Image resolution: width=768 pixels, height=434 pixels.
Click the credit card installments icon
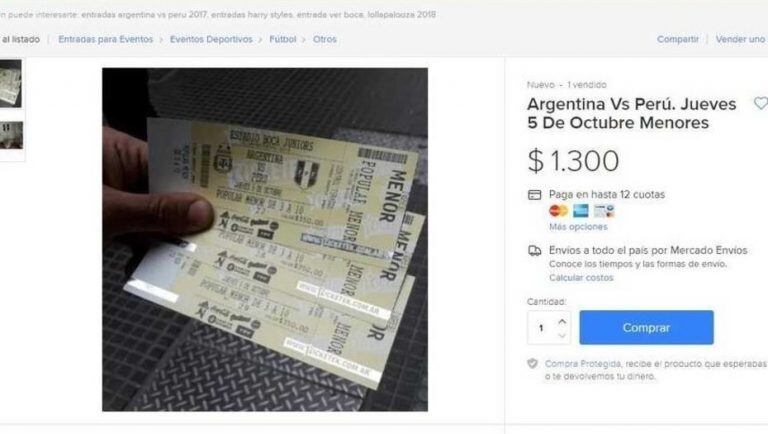[534, 194]
